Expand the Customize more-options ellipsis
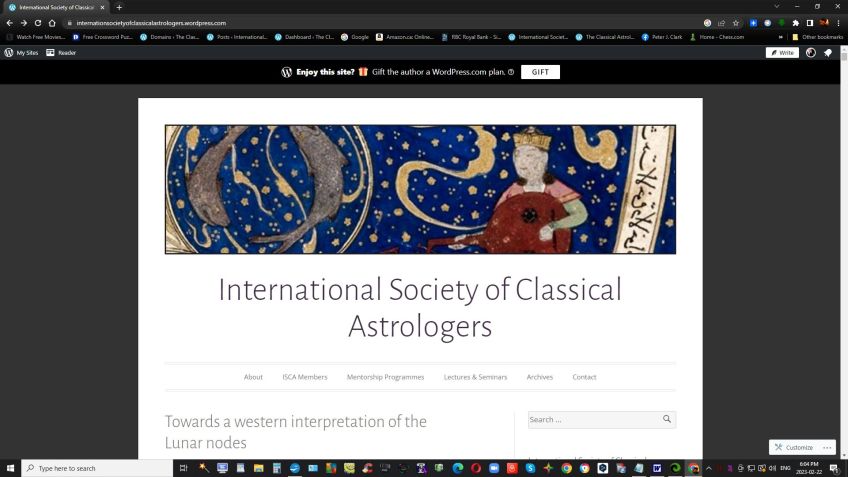Image resolution: width=848 pixels, height=477 pixels. (x=827, y=447)
